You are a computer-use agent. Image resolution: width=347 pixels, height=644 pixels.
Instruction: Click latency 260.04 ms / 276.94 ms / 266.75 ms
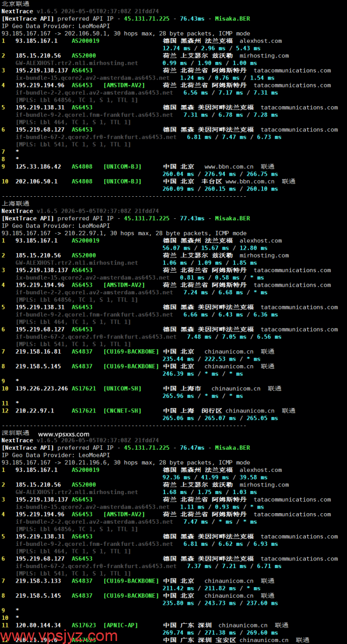coord(220,174)
